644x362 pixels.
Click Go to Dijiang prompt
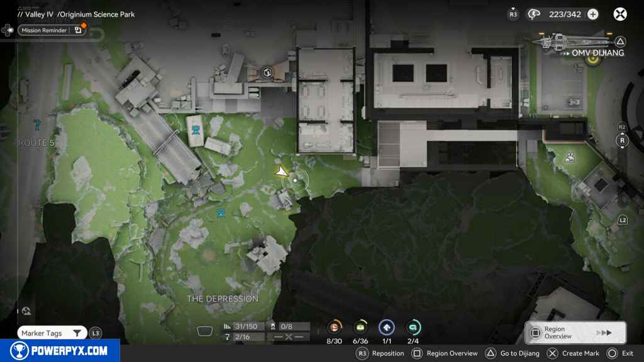[x=510, y=353]
